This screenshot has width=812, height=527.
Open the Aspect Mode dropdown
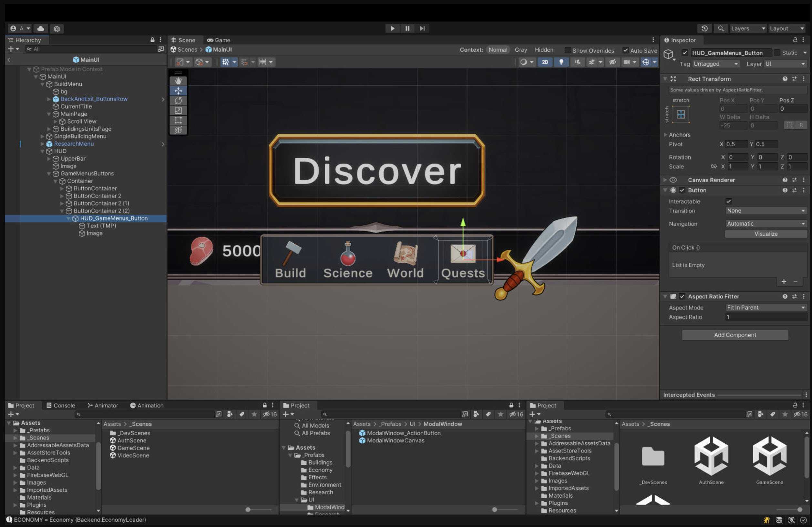pos(766,308)
